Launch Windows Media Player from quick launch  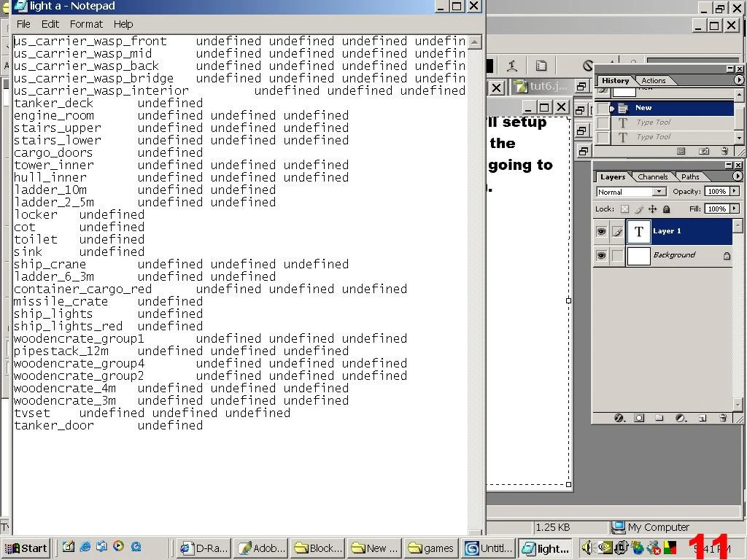tap(119, 547)
